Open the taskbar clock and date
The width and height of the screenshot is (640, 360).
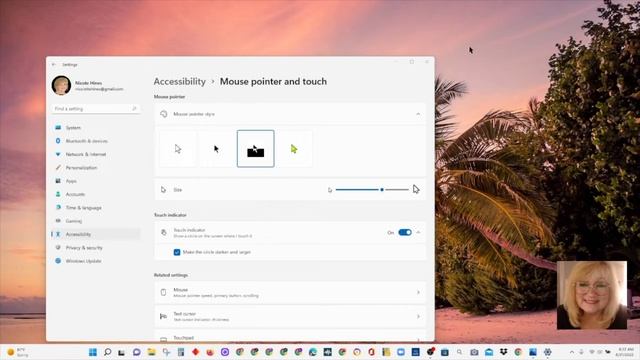[625, 352]
